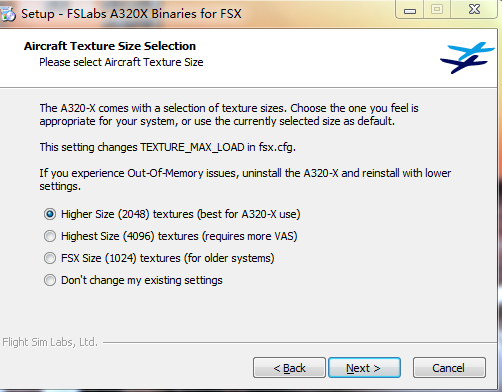Image resolution: width=502 pixels, height=392 pixels.
Task: Click the window title 'Setup - FSLabs A320X Binaries'
Action: click(131, 14)
